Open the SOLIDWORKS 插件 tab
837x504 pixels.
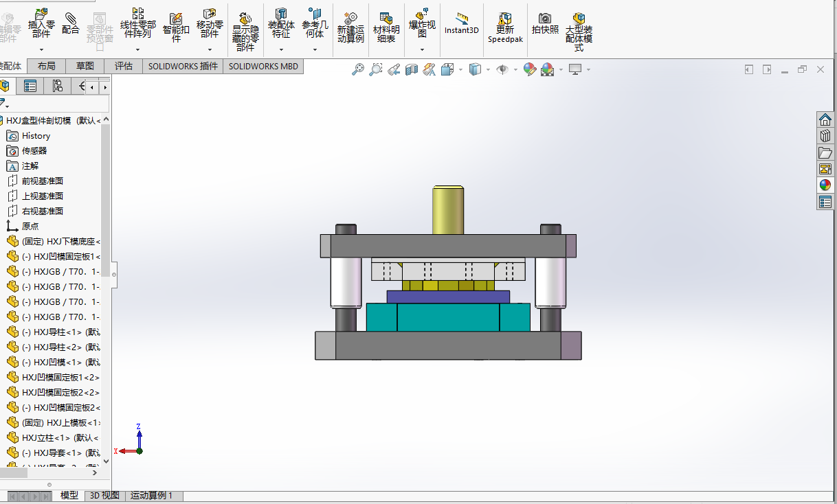[183, 66]
